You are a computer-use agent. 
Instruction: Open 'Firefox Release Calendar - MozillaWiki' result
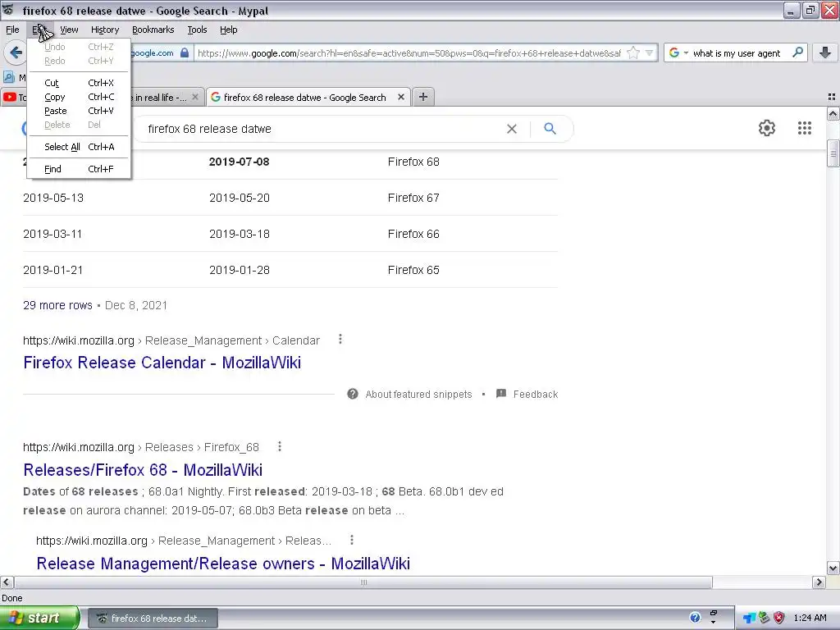(x=162, y=362)
